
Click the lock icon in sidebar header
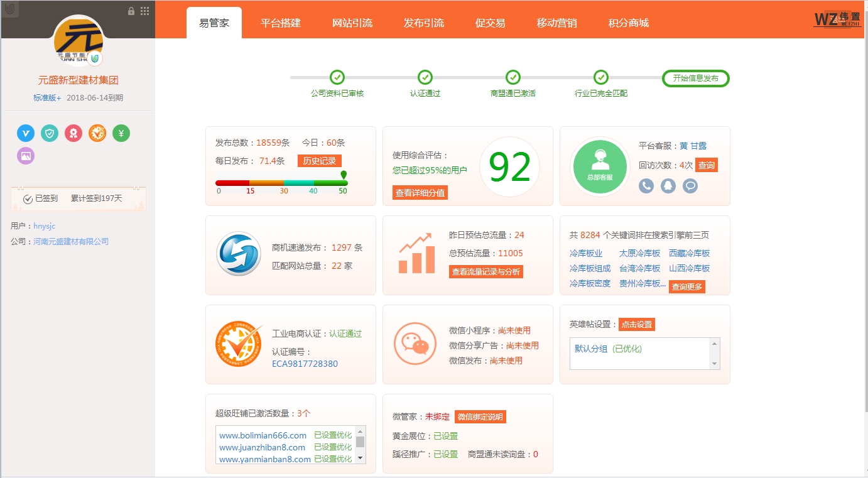[131, 11]
